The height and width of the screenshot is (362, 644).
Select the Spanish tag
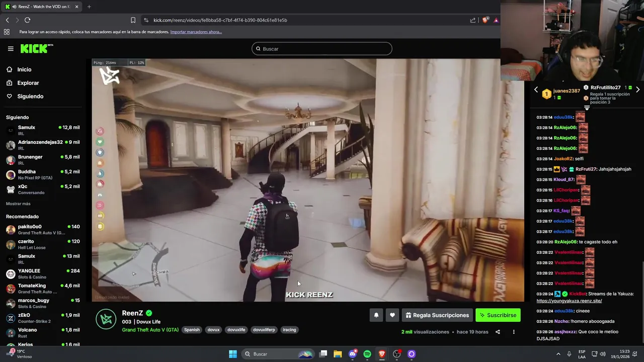coord(192,330)
